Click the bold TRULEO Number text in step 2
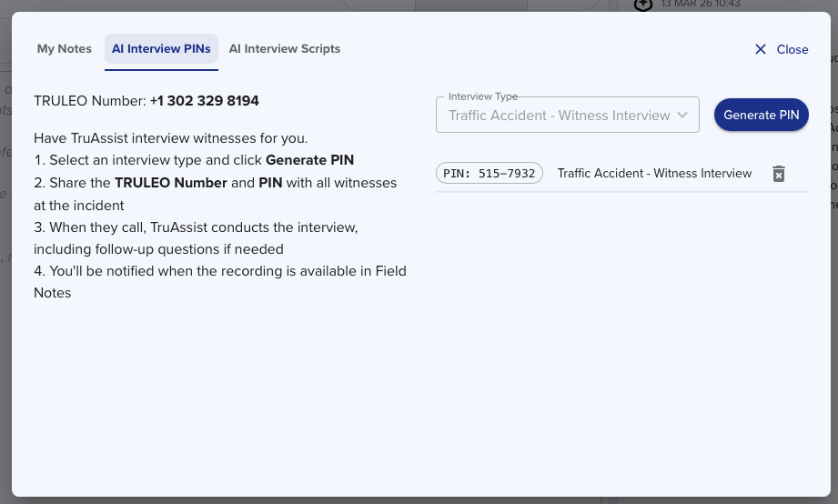 click(170, 183)
